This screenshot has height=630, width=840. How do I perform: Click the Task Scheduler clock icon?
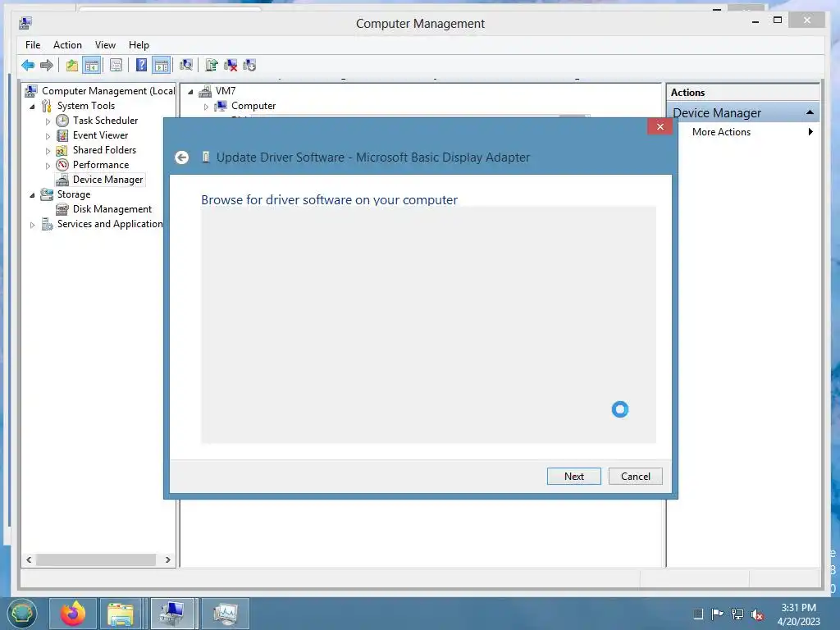tap(62, 121)
